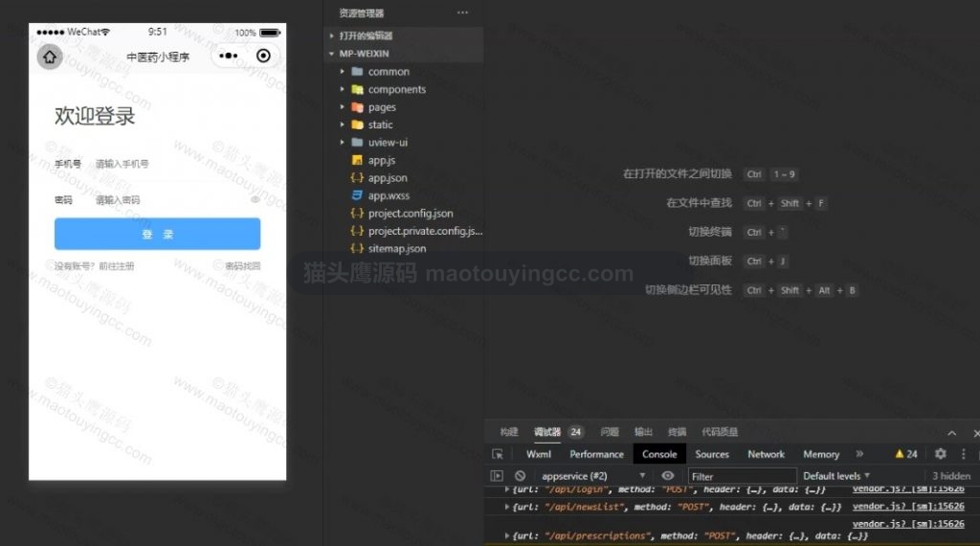Open the Wxml devtools tab
This screenshot has width=980, height=546.
[538, 454]
